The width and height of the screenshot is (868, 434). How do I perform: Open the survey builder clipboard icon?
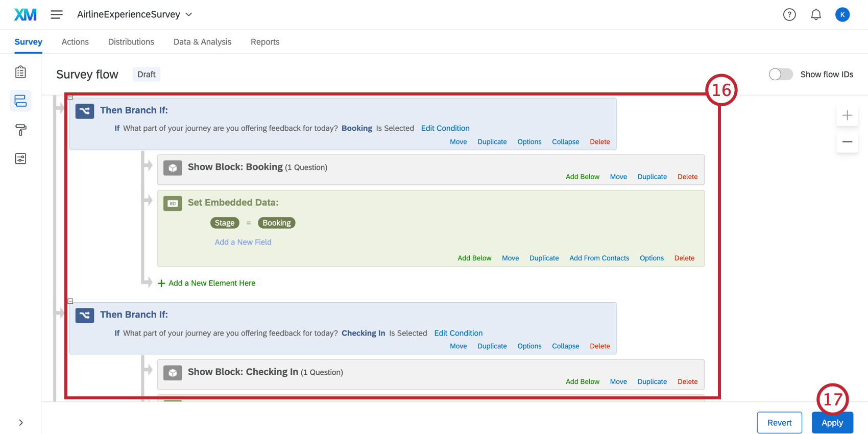[x=20, y=72]
